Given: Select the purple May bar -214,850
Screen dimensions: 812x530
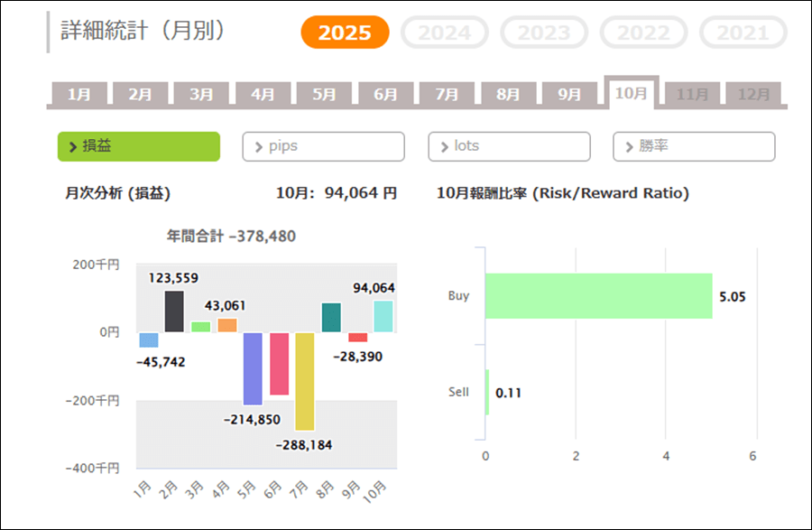Looking at the screenshot, I should pyautogui.click(x=253, y=368).
